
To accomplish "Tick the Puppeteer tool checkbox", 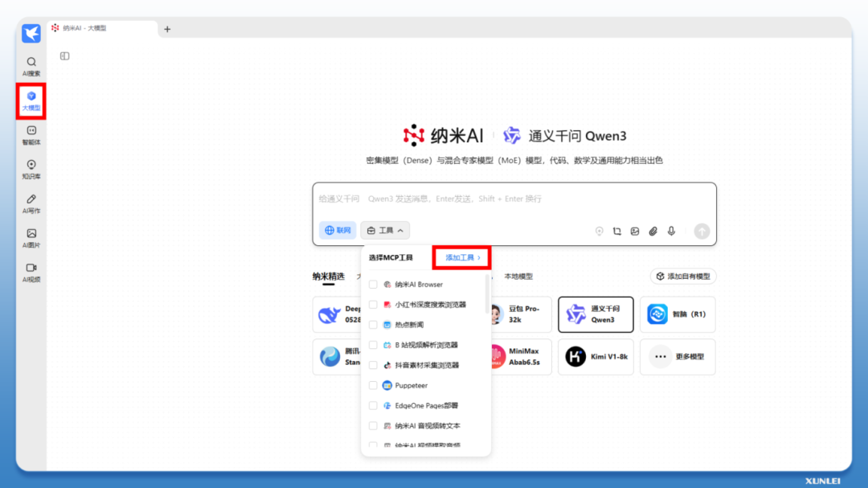I will pos(373,385).
